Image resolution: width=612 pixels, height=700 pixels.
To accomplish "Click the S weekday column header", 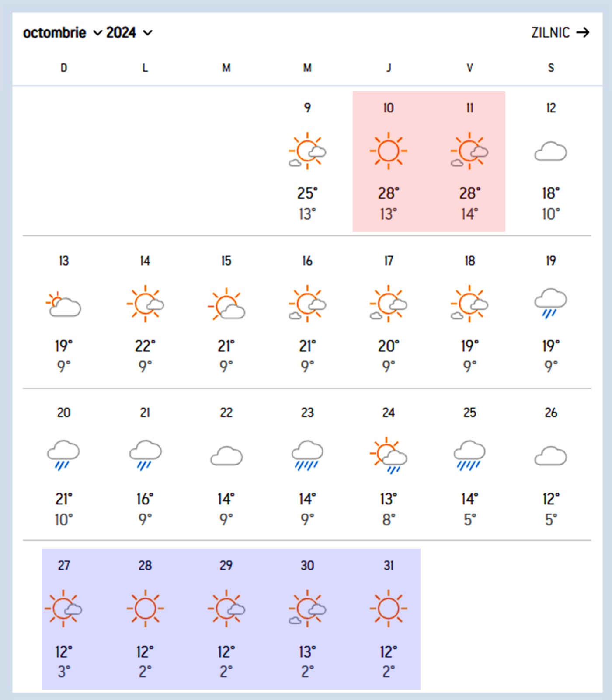I will pyautogui.click(x=551, y=68).
